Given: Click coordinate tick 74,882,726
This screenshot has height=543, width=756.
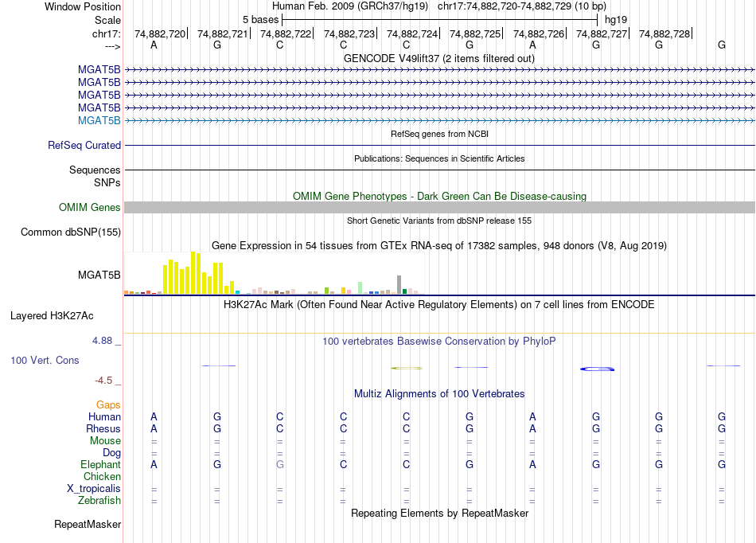Looking at the screenshot, I should click(x=539, y=33).
